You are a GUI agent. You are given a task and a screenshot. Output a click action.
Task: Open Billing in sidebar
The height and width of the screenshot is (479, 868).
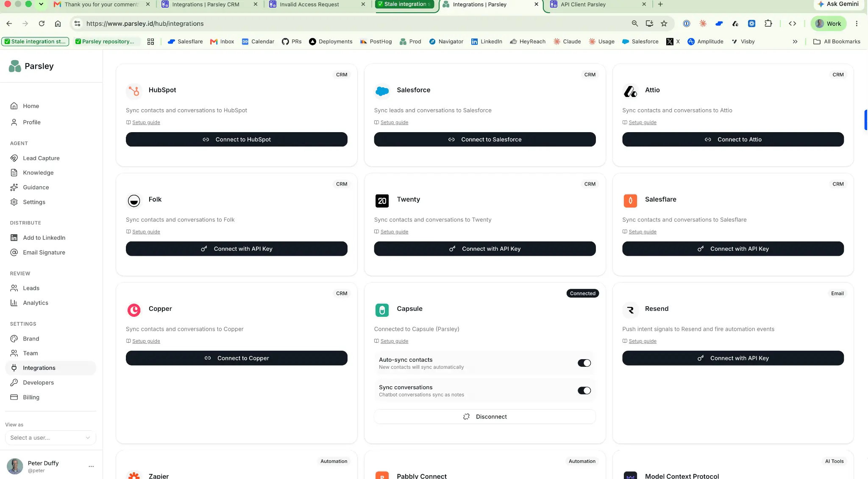click(x=50, y=397)
